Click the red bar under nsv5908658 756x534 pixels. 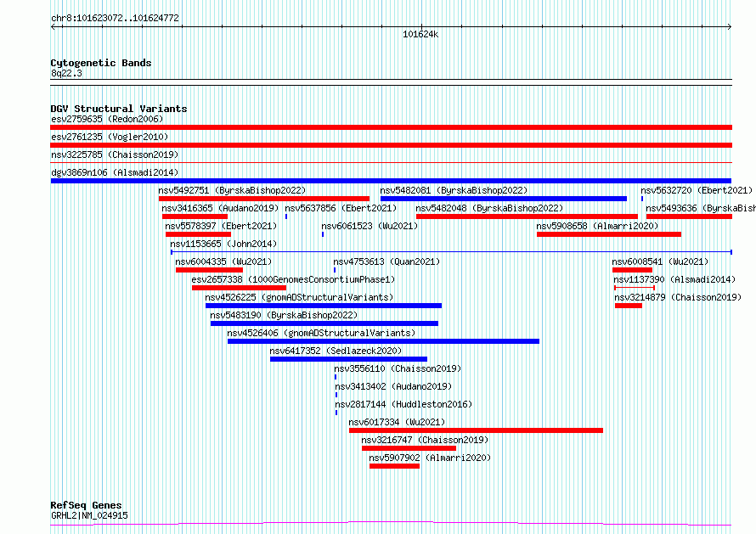coord(609,234)
